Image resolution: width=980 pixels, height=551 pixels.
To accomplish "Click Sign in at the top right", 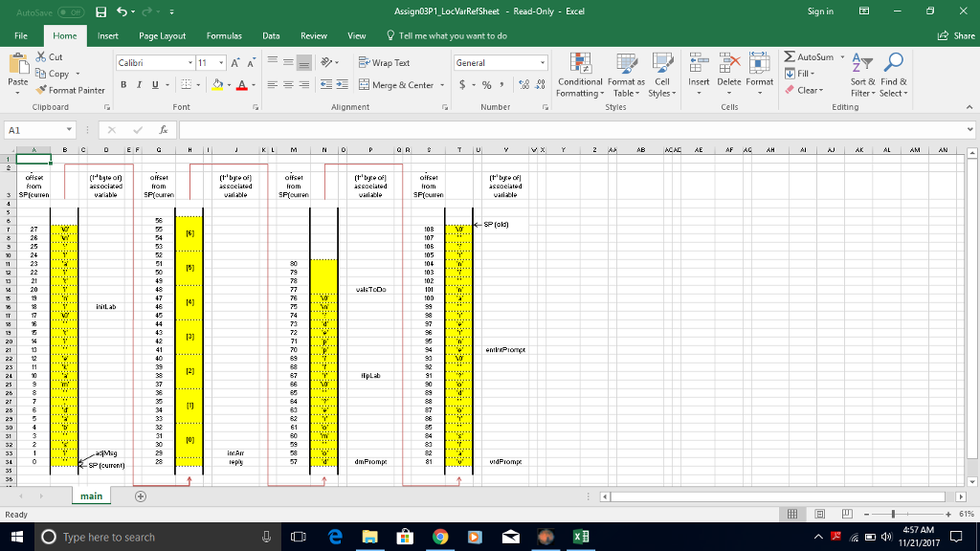I will [x=820, y=11].
